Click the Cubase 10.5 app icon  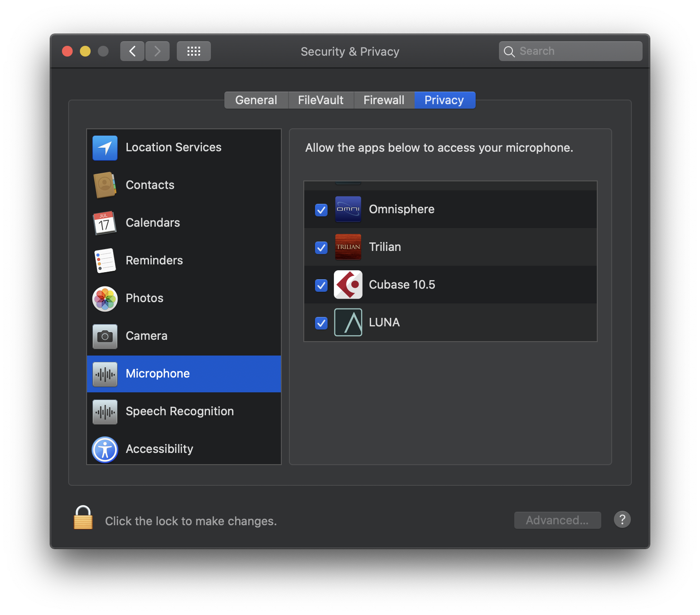tap(348, 285)
